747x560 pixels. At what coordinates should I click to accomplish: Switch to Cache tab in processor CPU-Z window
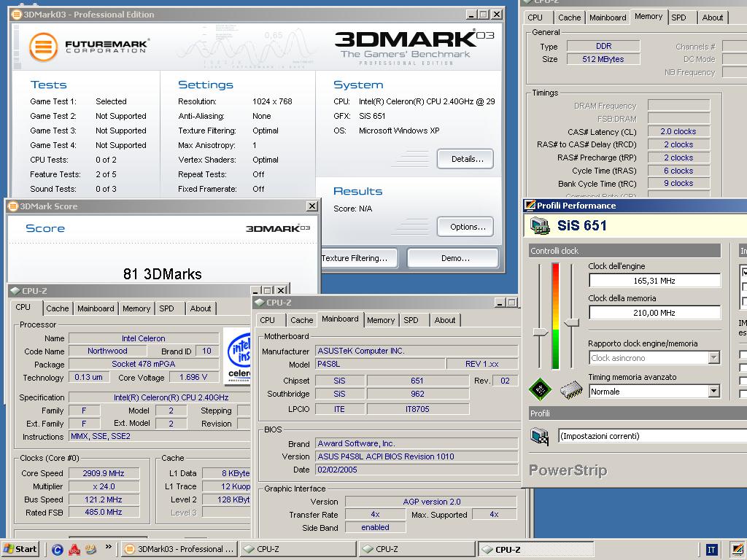pyautogui.click(x=57, y=308)
